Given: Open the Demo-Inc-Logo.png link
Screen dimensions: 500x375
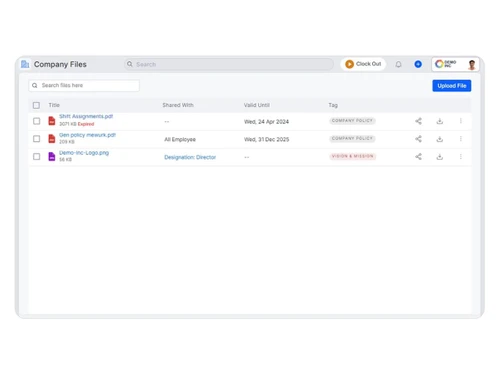Looking at the screenshot, I should (84, 153).
